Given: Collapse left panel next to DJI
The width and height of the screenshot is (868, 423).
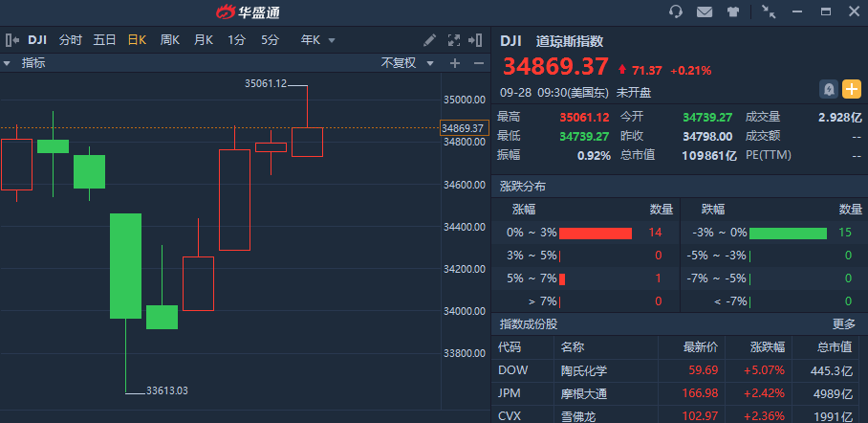Looking at the screenshot, I should (x=12, y=40).
